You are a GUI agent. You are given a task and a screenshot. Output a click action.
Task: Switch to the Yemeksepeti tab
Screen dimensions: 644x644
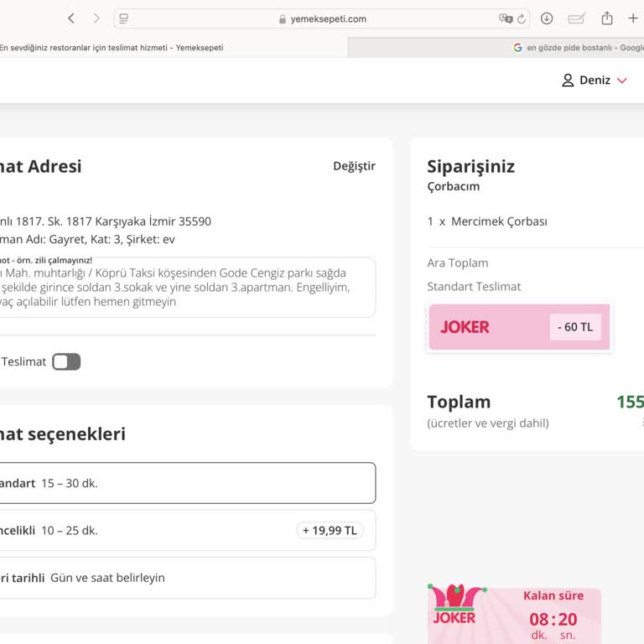coord(174,48)
